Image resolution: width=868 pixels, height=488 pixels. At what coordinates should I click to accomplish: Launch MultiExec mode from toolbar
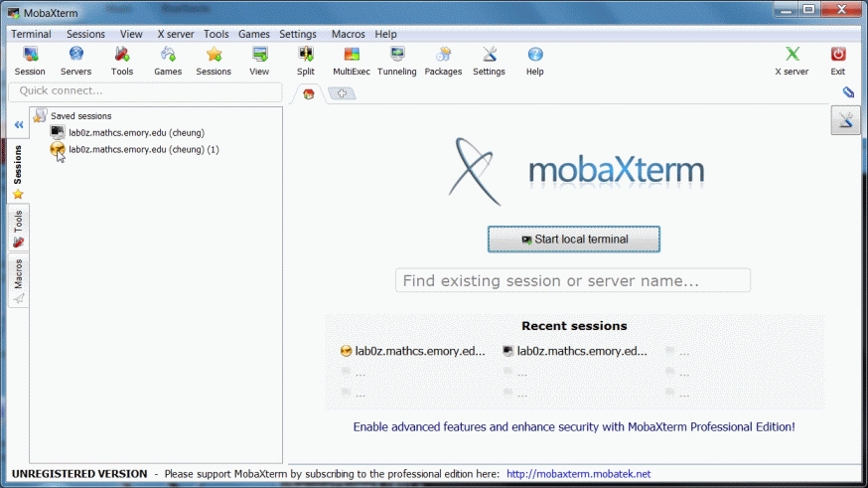point(352,61)
